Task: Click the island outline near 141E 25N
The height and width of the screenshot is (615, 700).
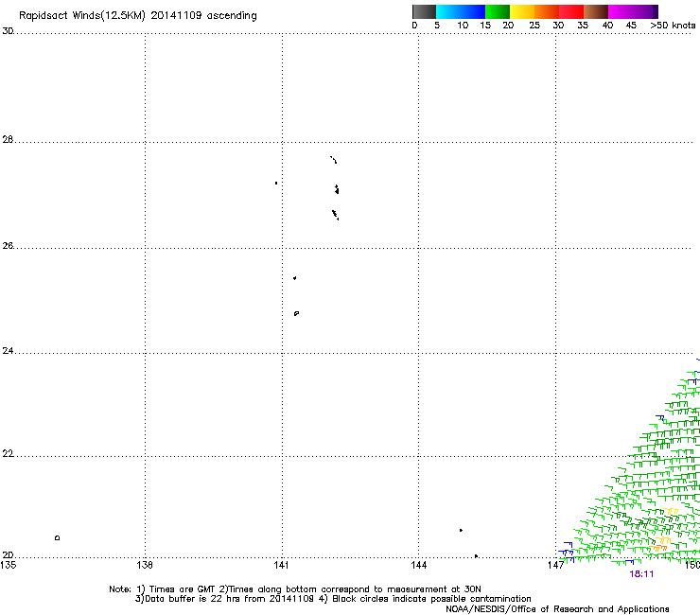Action: (x=296, y=313)
